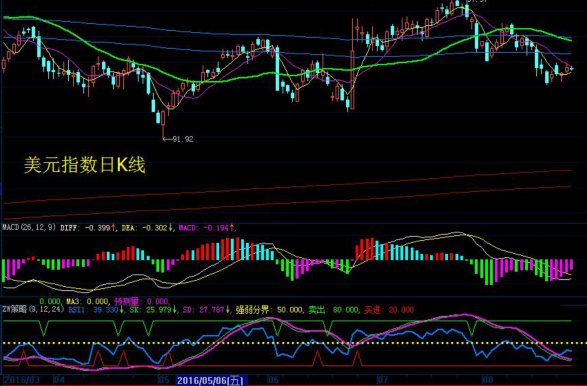
Task: Jump to the 2016/03 timeline label
Action: (21, 380)
